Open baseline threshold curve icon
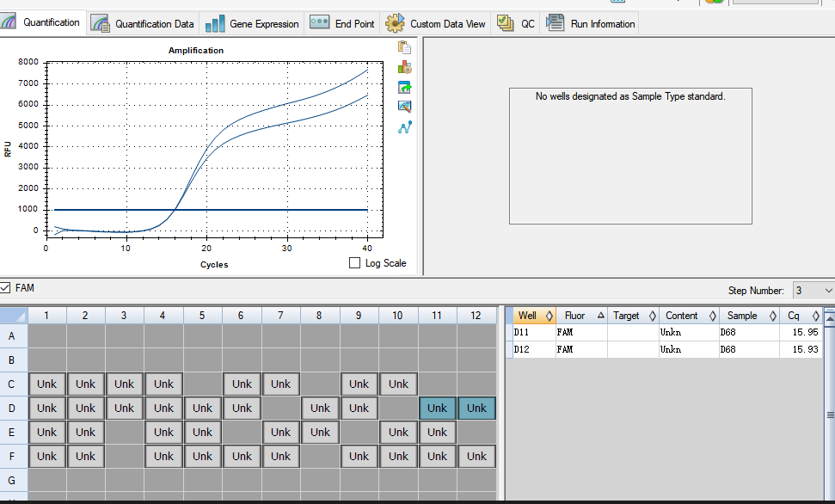 (x=405, y=128)
